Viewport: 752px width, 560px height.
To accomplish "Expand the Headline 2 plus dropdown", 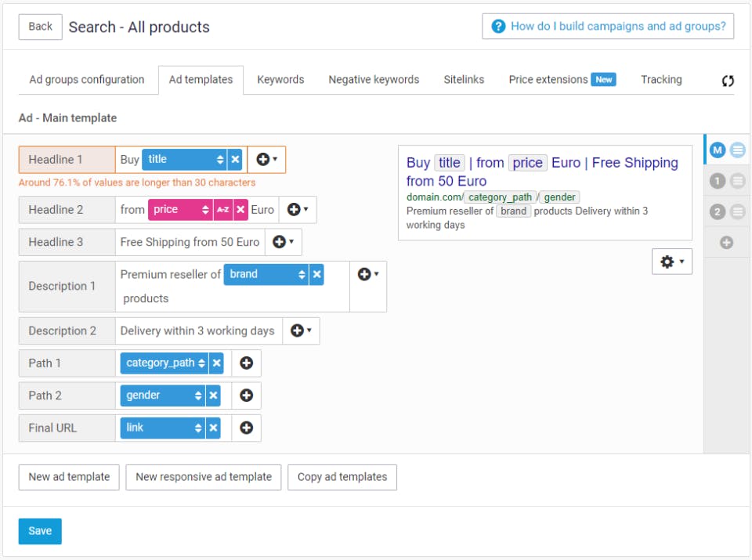I will click(x=298, y=210).
